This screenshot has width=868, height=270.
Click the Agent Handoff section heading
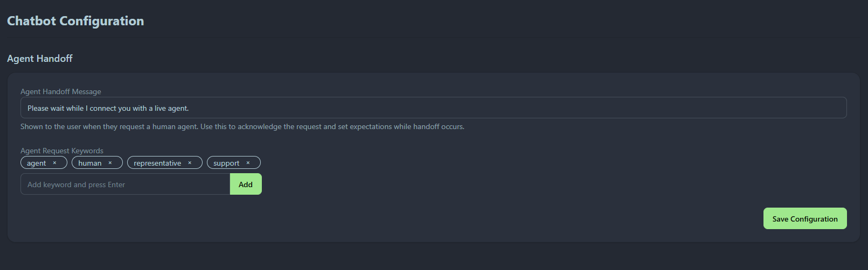[x=40, y=58]
